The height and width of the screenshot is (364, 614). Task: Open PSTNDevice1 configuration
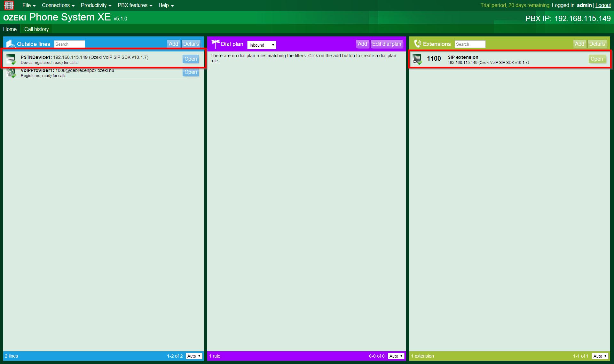(x=191, y=59)
